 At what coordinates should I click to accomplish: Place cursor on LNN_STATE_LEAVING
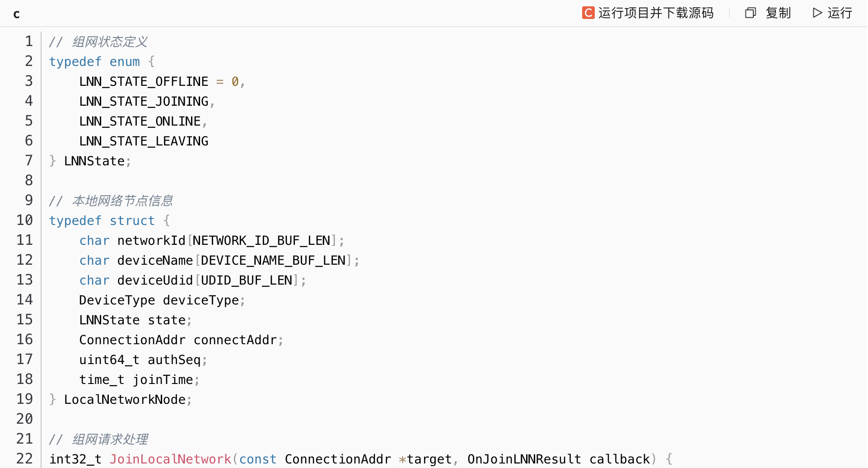pos(144,141)
